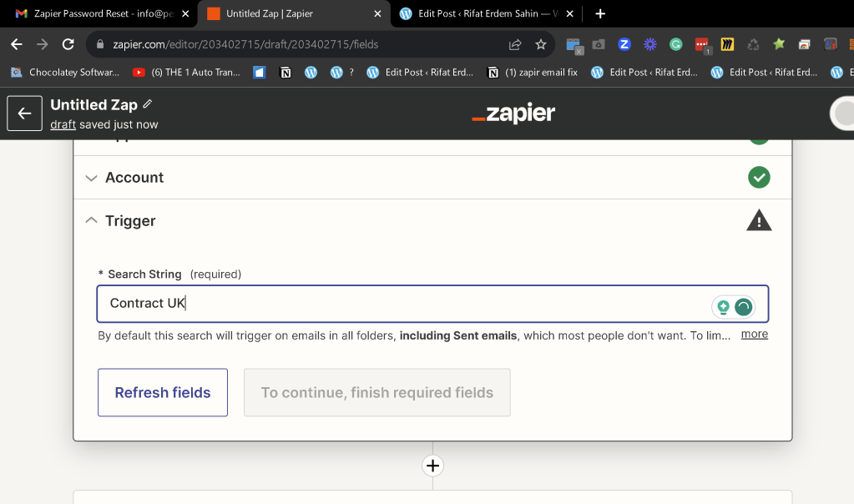This screenshot has width=854, height=504.
Task: Go back with the browser back arrow
Action: point(17,44)
